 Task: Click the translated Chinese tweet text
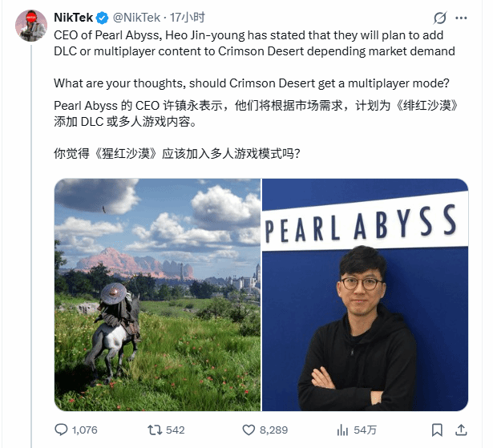click(x=256, y=129)
